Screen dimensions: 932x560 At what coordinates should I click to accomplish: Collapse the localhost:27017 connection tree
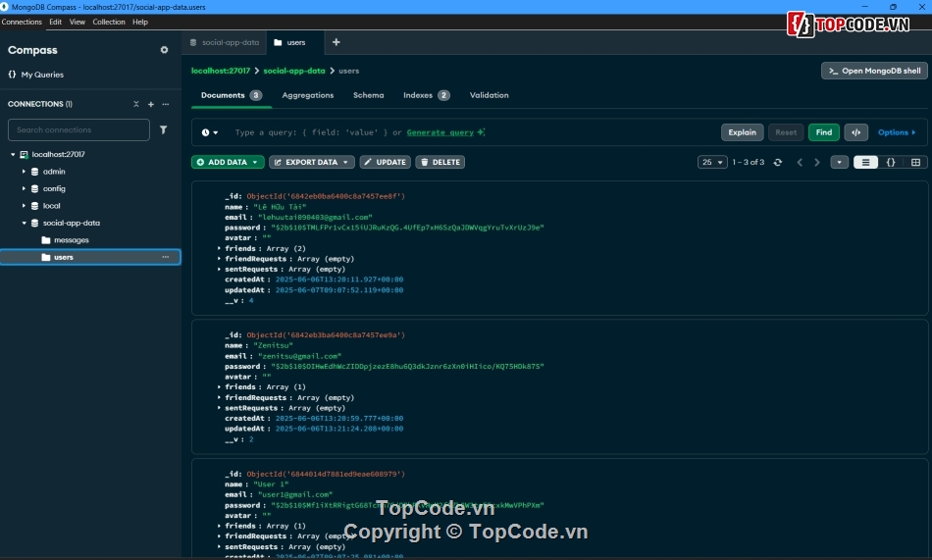pyautogui.click(x=13, y=154)
